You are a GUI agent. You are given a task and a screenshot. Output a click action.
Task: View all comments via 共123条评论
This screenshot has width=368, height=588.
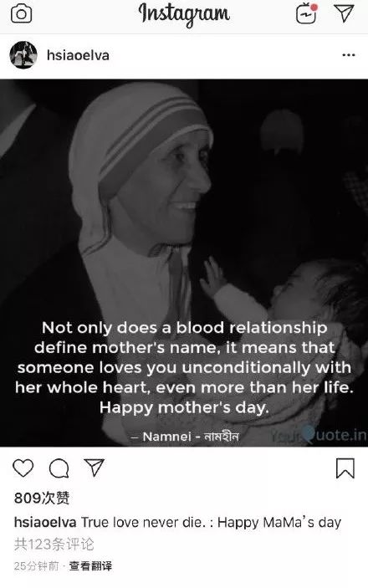(x=54, y=545)
